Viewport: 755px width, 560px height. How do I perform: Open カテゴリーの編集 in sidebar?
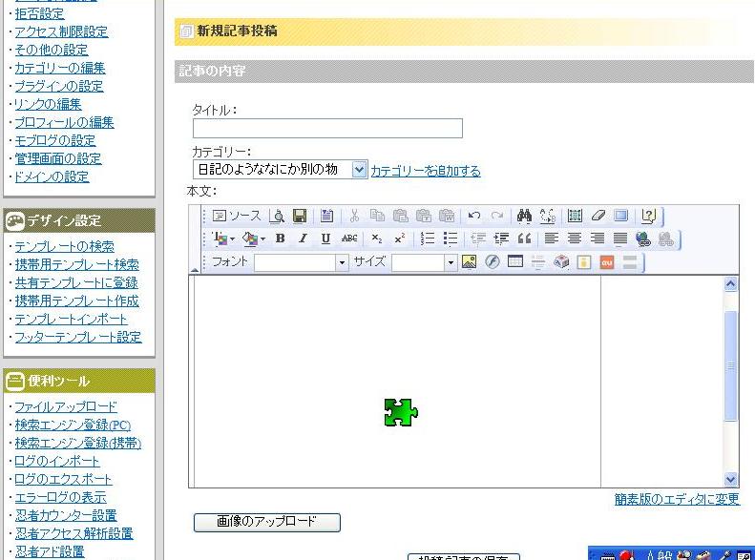60,68
